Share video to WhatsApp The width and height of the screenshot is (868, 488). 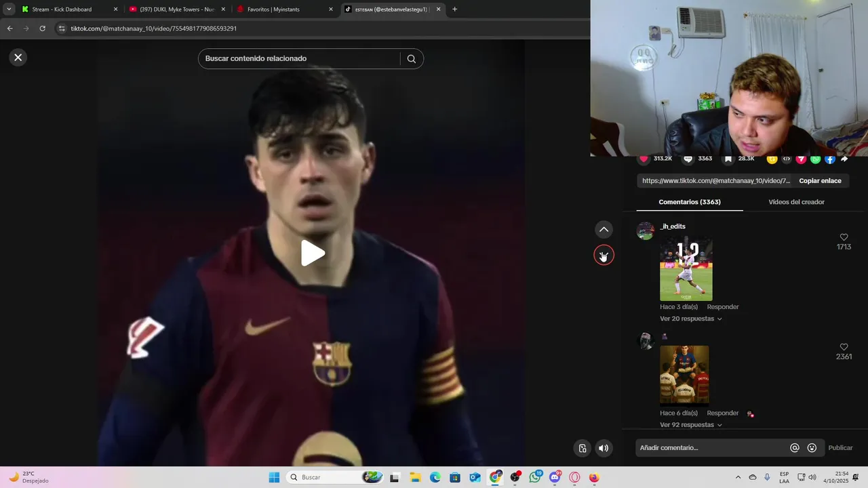pos(815,159)
